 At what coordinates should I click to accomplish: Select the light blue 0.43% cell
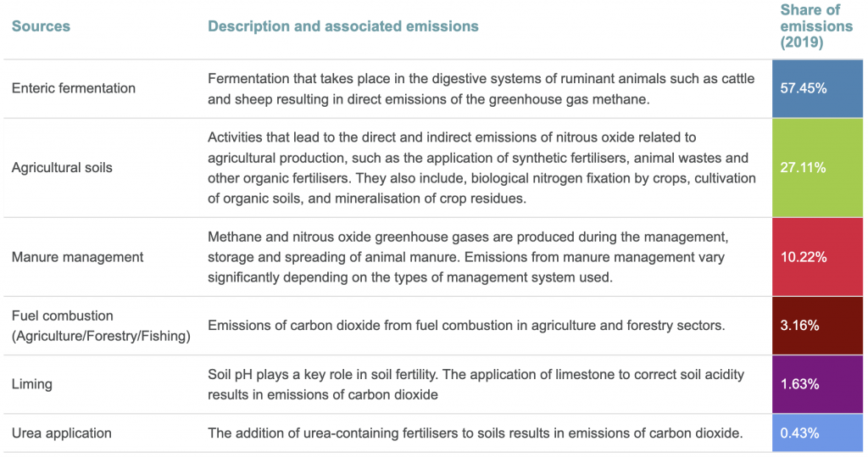[x=817, y=433]
